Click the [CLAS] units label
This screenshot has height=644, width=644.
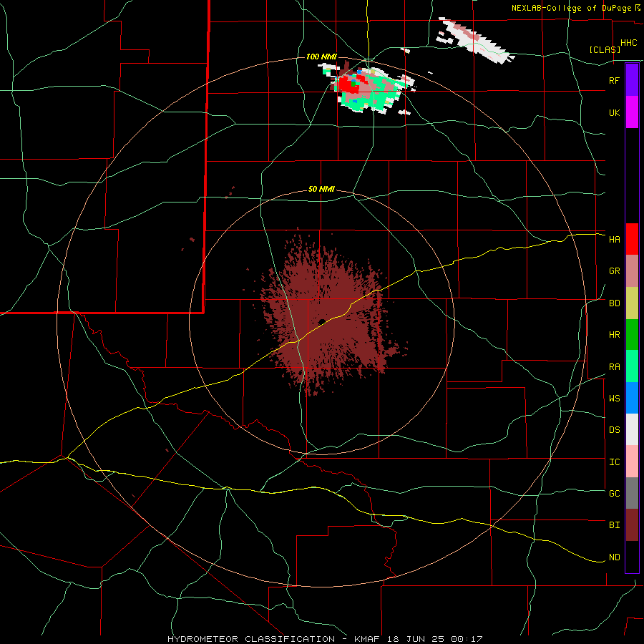click(605, 49)
